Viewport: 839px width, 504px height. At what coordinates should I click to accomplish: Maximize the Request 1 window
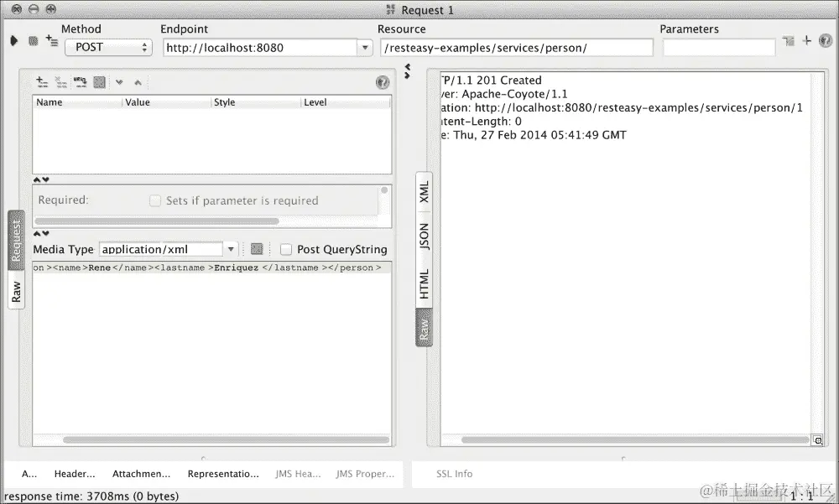tap(51, 9)
